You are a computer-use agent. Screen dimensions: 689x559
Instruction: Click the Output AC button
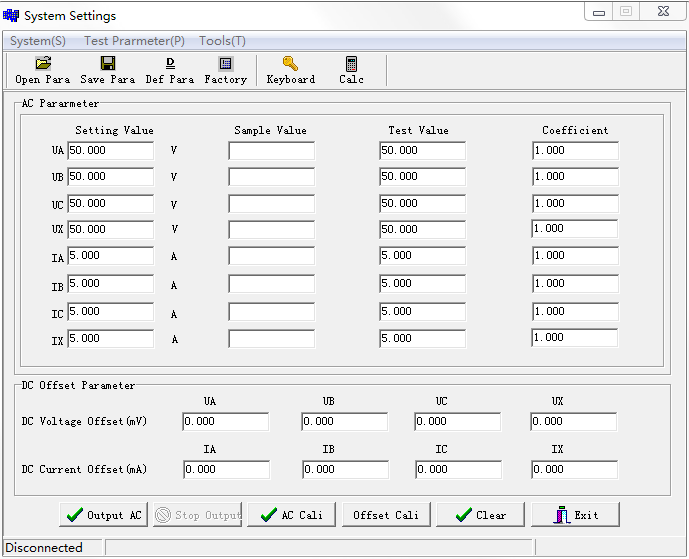tap(104, 515)
